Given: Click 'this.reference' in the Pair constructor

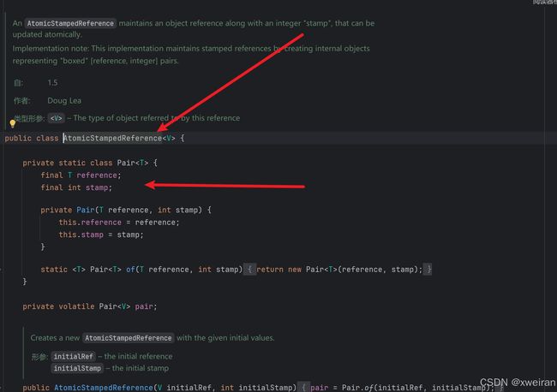Looking at the screenshot, I should 90,223.
